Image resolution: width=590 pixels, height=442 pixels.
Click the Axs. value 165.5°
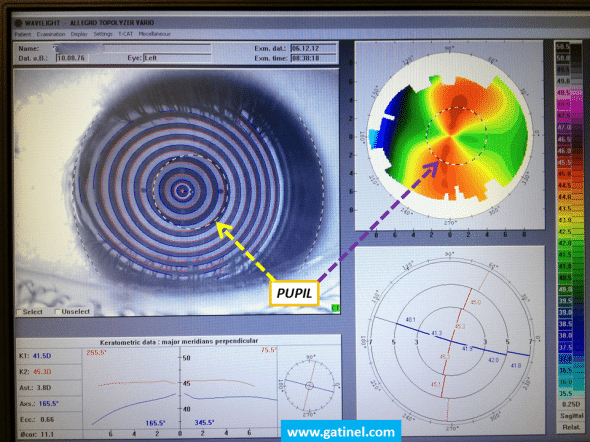(x=49, y=404)
